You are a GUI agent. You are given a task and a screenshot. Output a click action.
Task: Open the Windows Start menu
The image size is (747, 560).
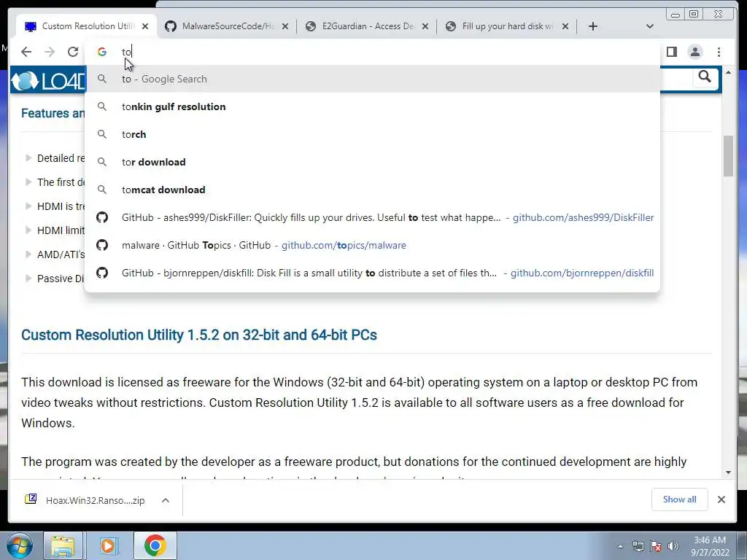(20, 545)
